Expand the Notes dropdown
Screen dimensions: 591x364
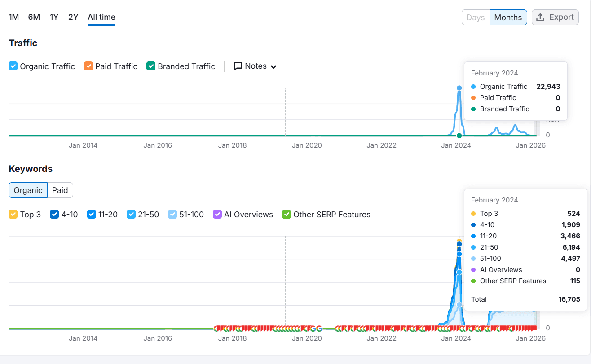(273, 66)
